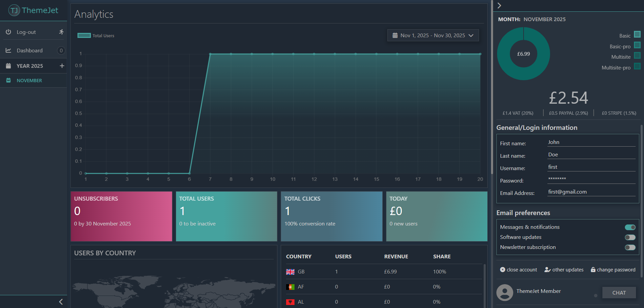Click the ThemeJet Member avatar
644x308 pixels.
[x=505, y=293]
